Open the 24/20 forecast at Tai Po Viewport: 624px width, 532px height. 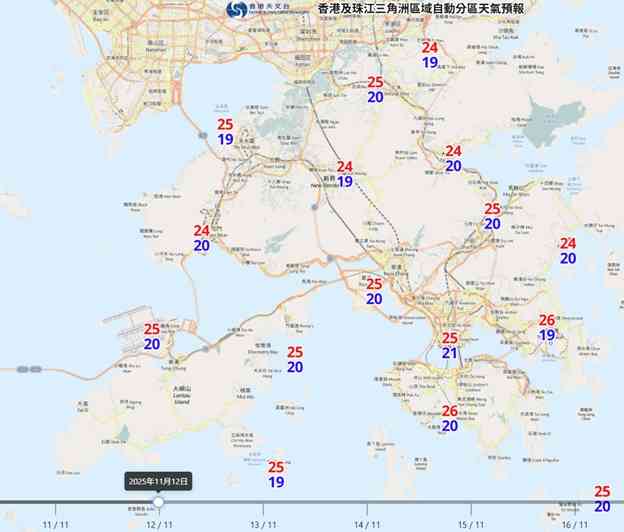[x=453, y=158]
